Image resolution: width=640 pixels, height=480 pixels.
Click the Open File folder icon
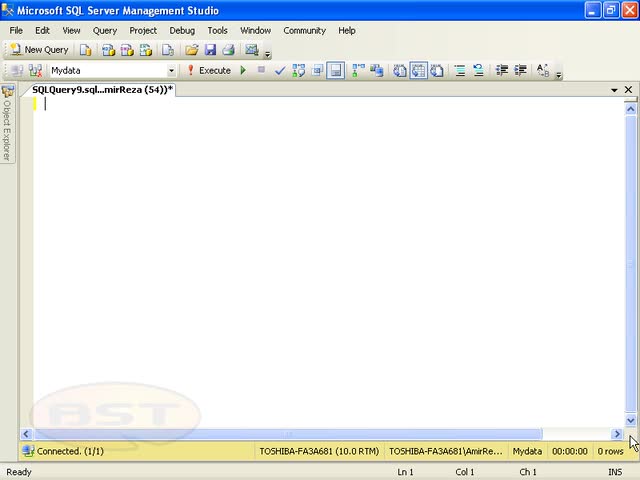pos(191,50)
